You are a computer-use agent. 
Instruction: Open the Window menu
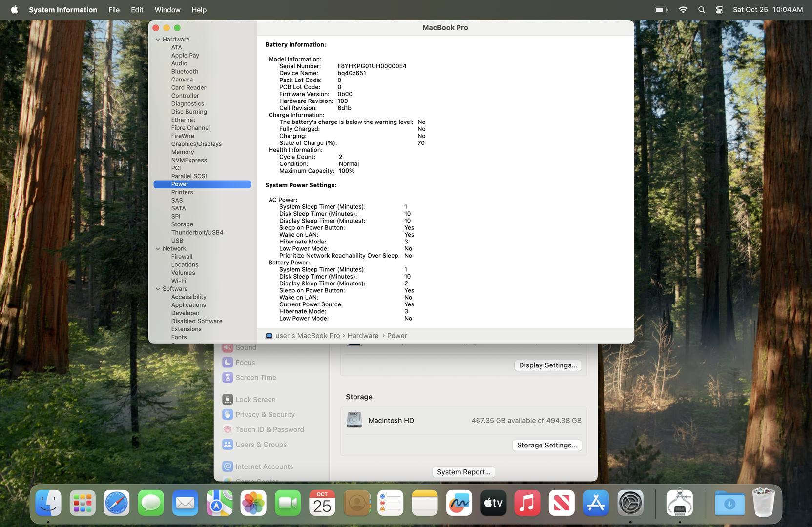click(167, 10)
